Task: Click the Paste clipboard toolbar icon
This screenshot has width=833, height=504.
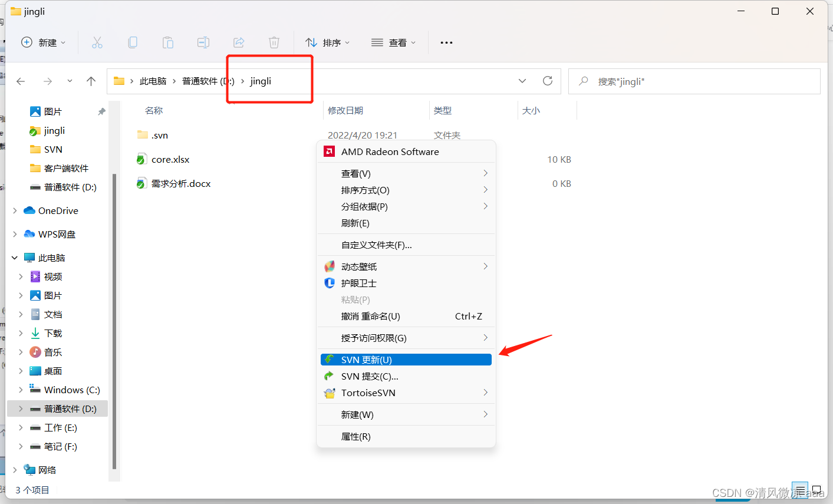Action: pos(168,42)
